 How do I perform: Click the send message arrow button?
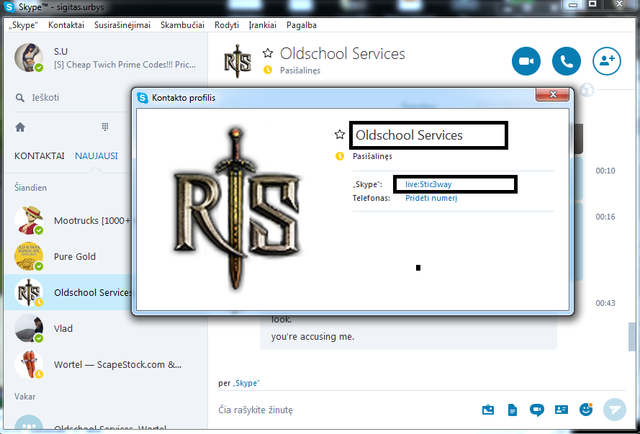click(615, 410)
